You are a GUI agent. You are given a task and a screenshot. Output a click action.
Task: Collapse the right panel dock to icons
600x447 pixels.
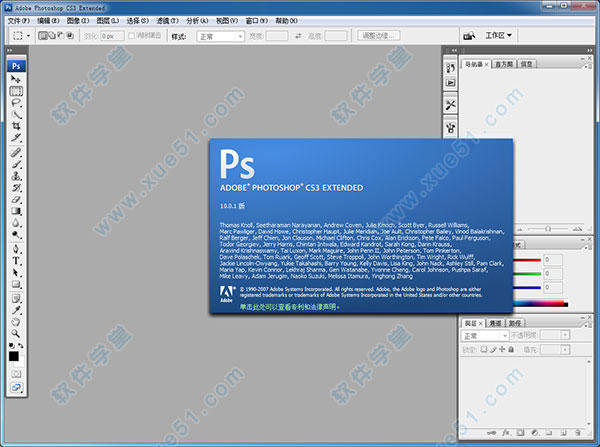tap(589, 50)
